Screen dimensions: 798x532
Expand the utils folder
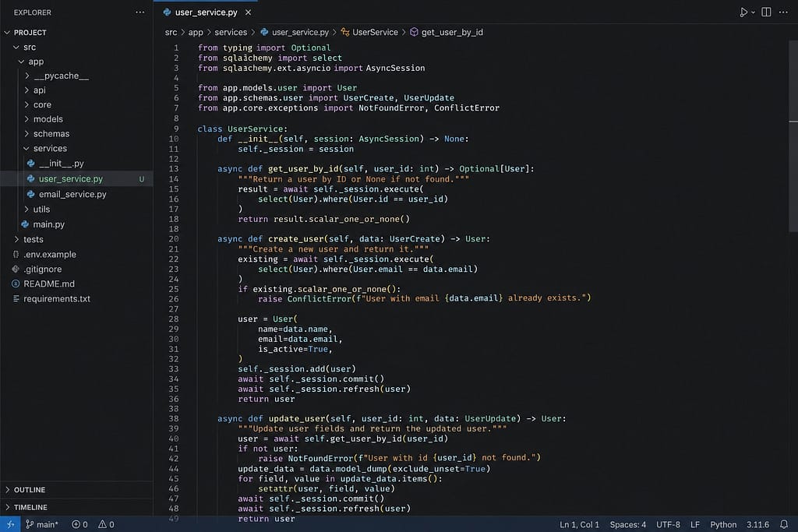tap(27, 209)
